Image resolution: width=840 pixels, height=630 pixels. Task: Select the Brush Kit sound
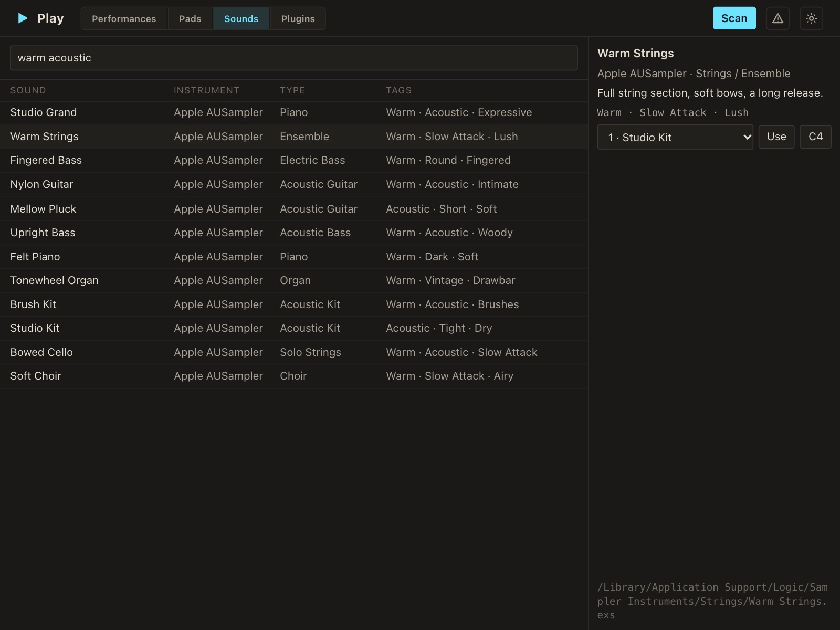point(294,304)
